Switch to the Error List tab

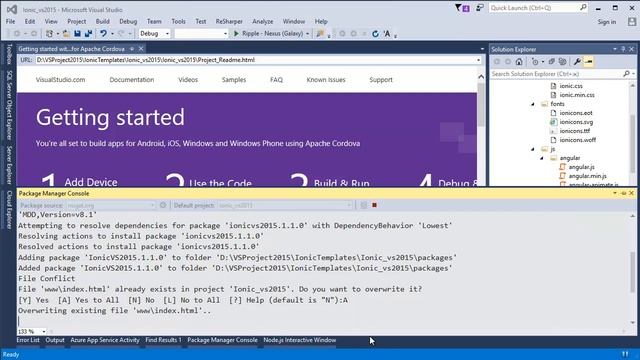coord(28,340)
